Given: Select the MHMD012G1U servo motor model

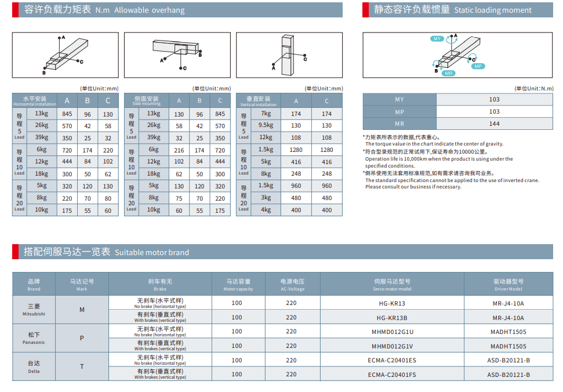Looking at the screenshot, I should click(x=392, y=332).
